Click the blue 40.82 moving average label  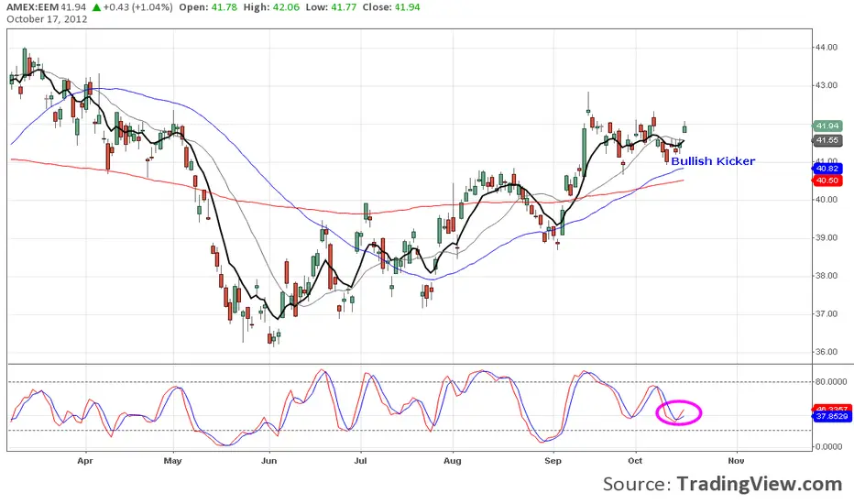(x=827, y=169)
